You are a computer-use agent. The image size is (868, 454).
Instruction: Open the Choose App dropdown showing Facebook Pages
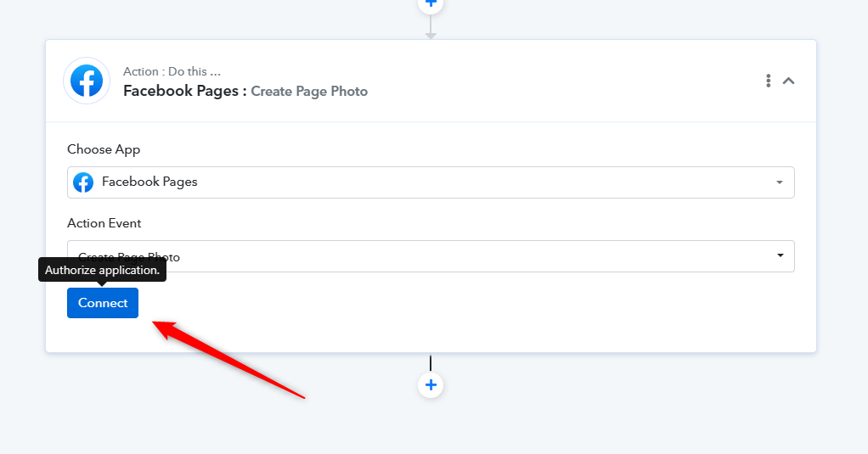(431, 182)
